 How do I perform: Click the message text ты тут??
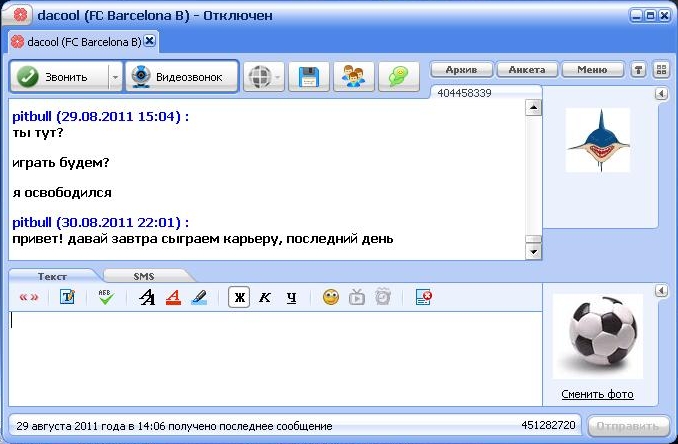pyautogui.click(x=38, y=132)
